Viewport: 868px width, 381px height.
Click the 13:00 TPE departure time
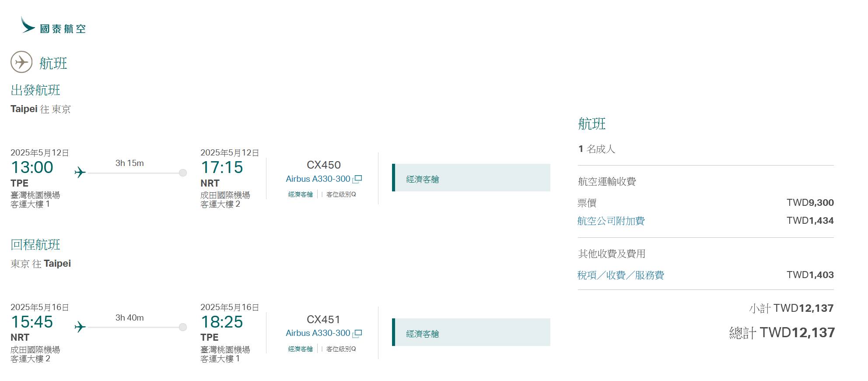click(32, 167)
